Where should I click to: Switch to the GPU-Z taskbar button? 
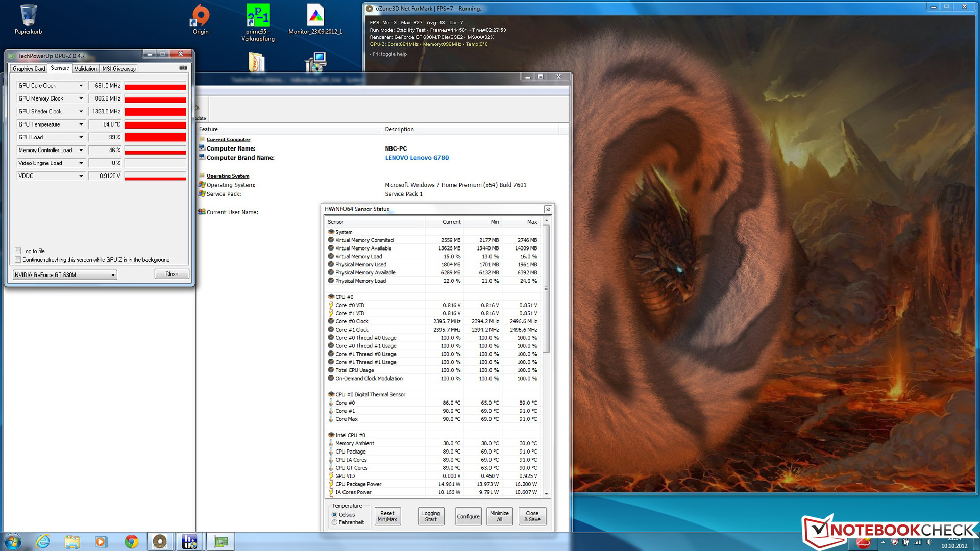220,541
